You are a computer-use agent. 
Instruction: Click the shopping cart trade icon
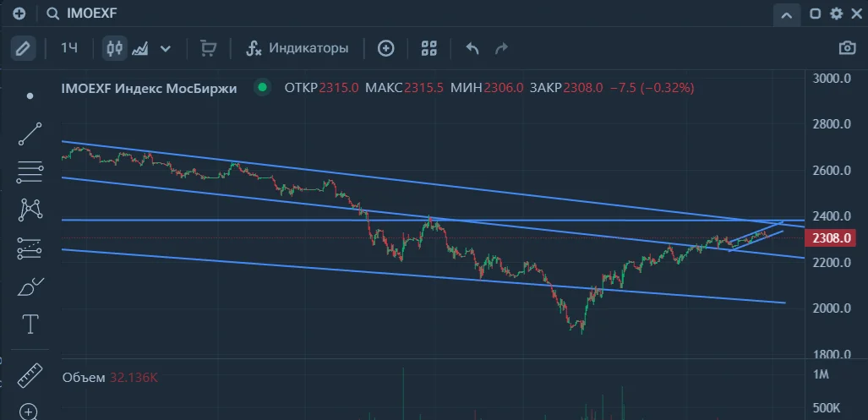[x=208, y=49]
